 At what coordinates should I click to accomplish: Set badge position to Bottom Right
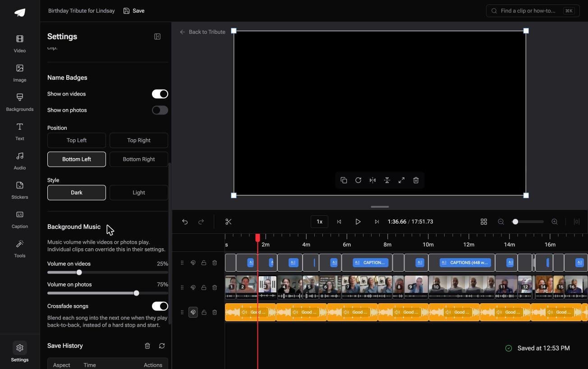(x=139, y=159)
